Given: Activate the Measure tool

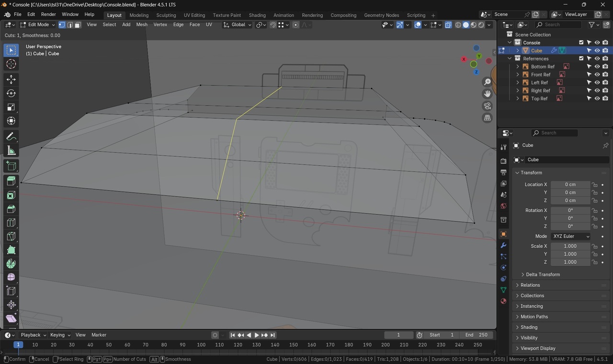Looking at the screenshot, I should [11, 151].
